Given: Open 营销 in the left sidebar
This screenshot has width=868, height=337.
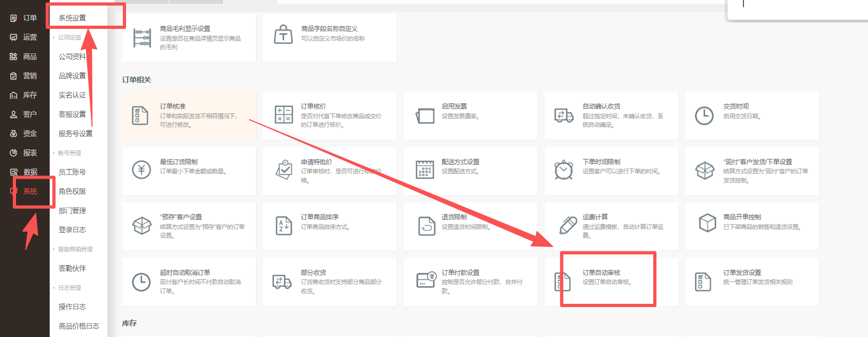Looking at the screenshot, I should 30,76.
